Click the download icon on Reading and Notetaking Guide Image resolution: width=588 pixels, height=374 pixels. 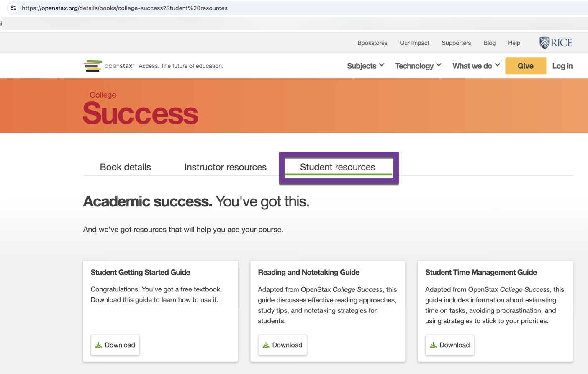click(x=266, y=345)
